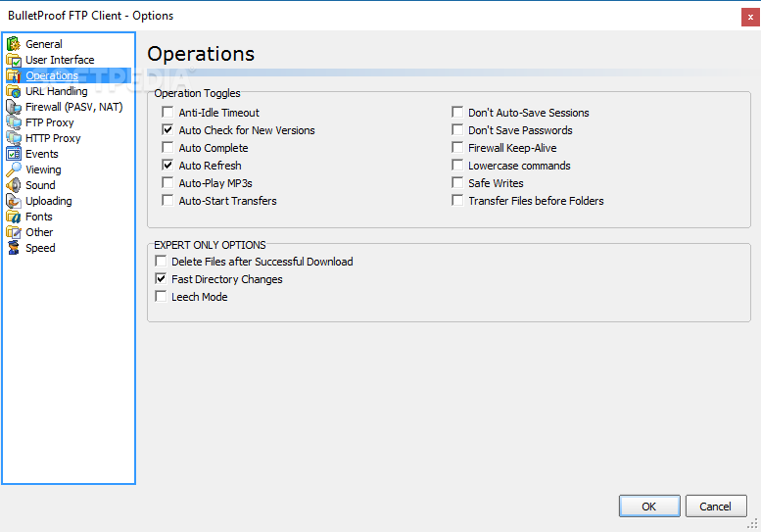Click the FTP Proxy computers icon

click(14, 122)
